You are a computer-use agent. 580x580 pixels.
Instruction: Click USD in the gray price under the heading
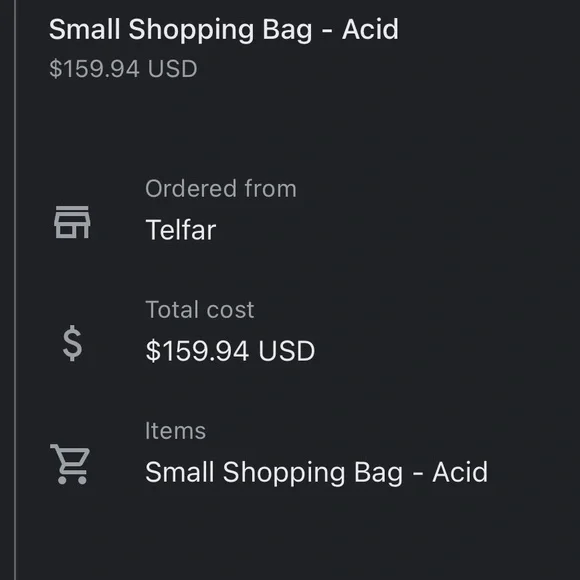[x=173, y=69]
